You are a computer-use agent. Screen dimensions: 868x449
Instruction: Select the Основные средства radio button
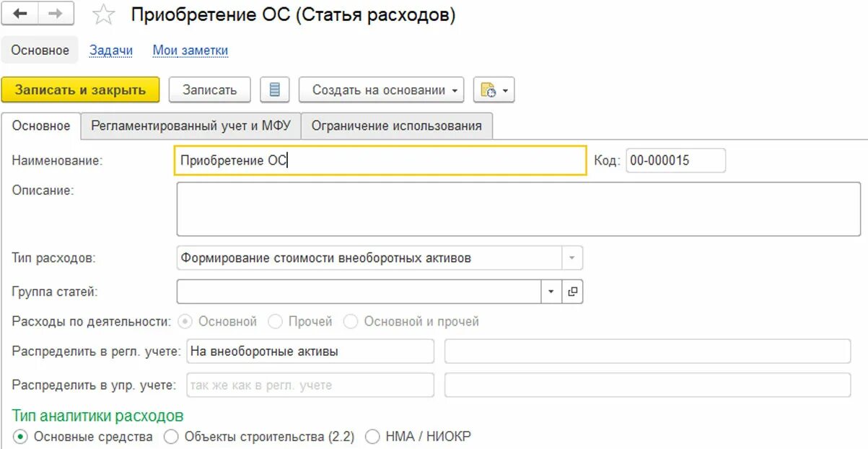[x=20, y=437]
